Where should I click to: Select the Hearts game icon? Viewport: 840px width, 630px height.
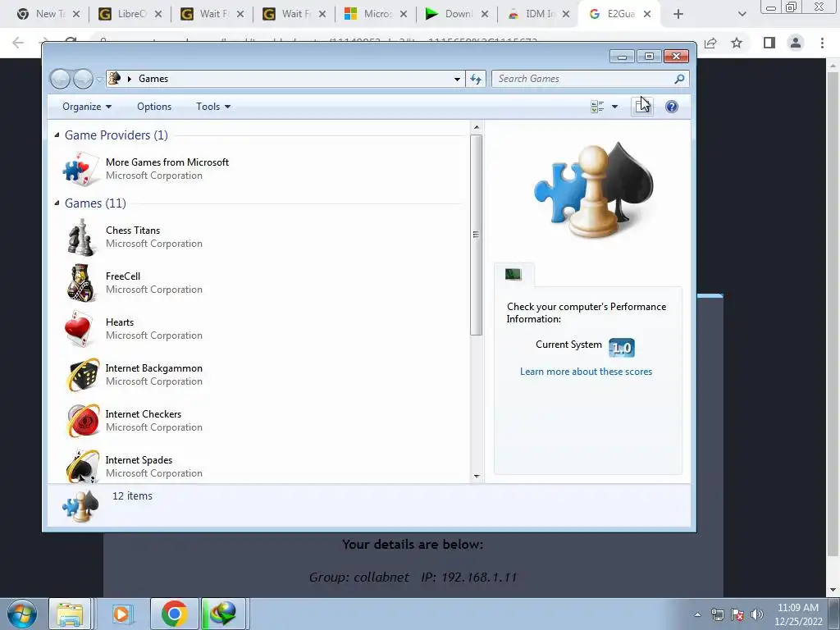(79, 329)
